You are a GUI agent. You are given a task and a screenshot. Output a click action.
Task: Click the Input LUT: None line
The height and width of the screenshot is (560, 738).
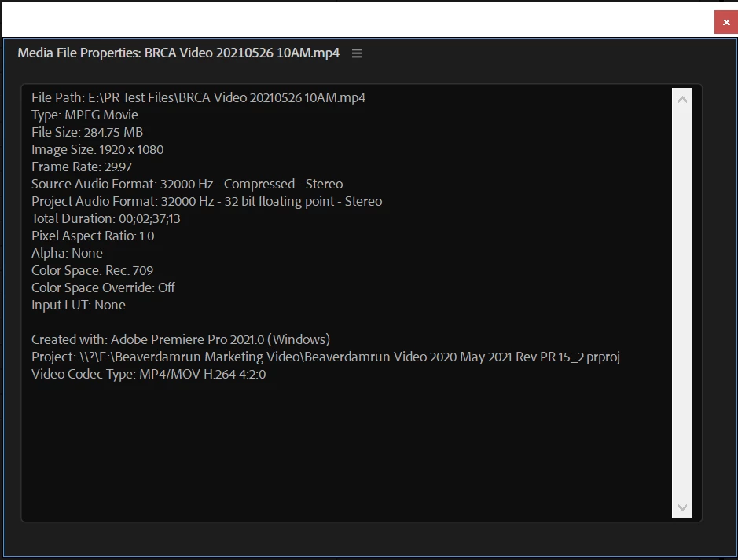(x=78, y=306)
